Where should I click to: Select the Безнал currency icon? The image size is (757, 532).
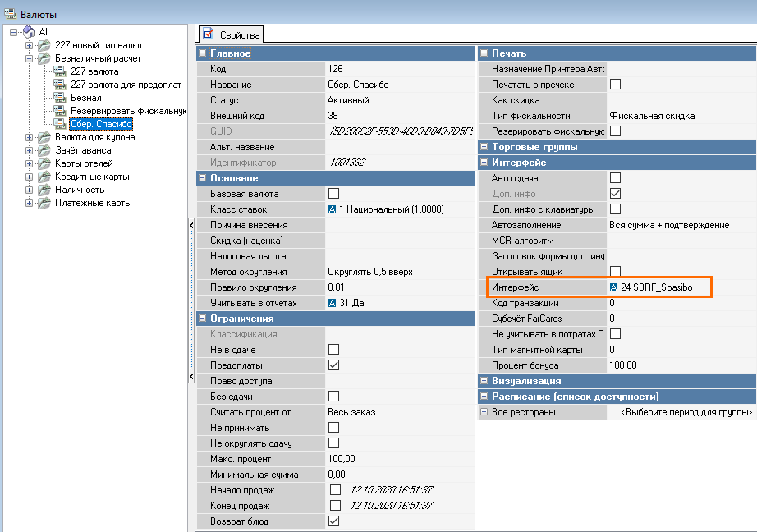(x=60, y=98)
